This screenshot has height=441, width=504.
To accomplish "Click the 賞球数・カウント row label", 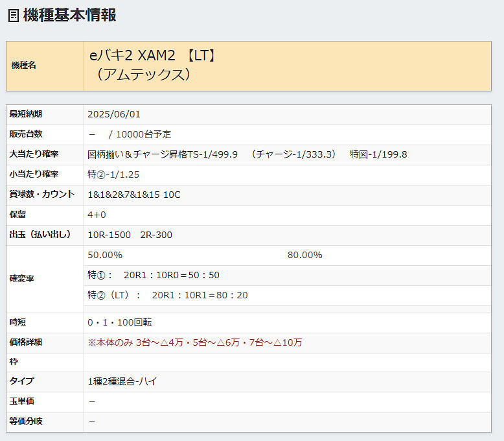I will click(x=42, y=194).
